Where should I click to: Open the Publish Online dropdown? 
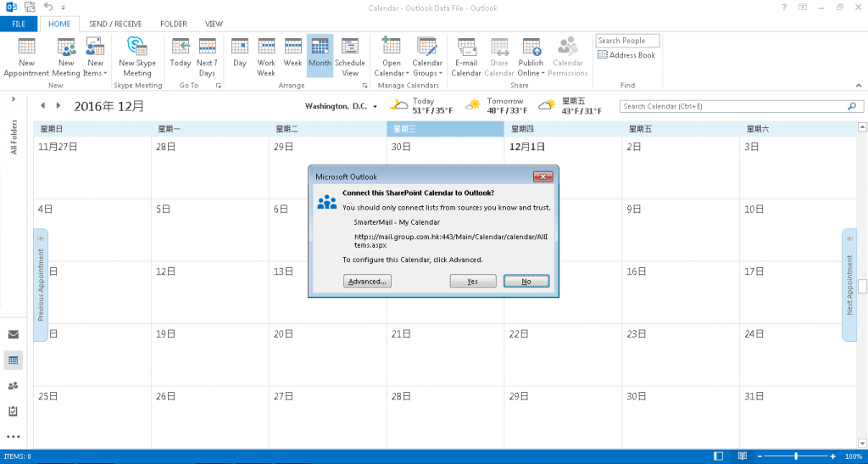pyautogui.click(x=531, y=58)
